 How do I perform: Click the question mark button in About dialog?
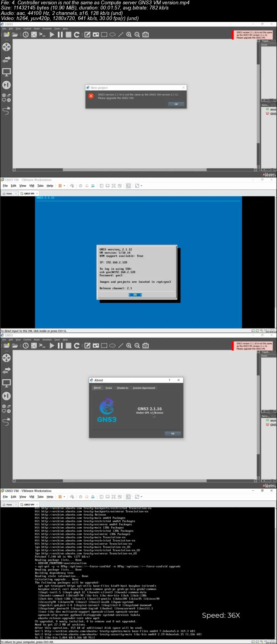[x=170, y=380]
